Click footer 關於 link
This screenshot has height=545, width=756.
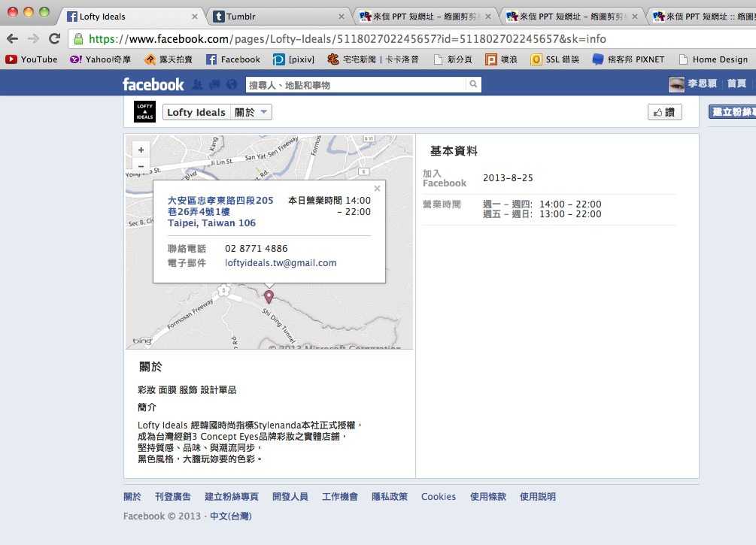tap(132, 496)
